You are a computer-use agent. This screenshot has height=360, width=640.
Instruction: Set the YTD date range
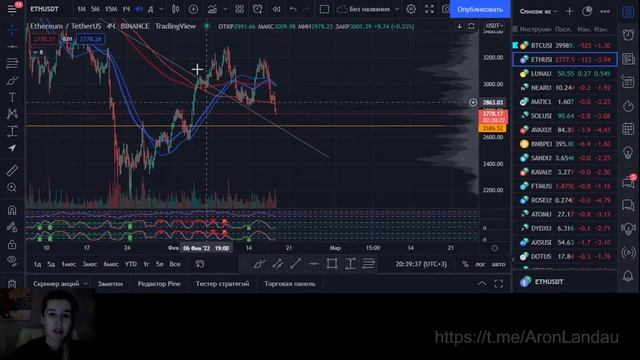[131, 264]
